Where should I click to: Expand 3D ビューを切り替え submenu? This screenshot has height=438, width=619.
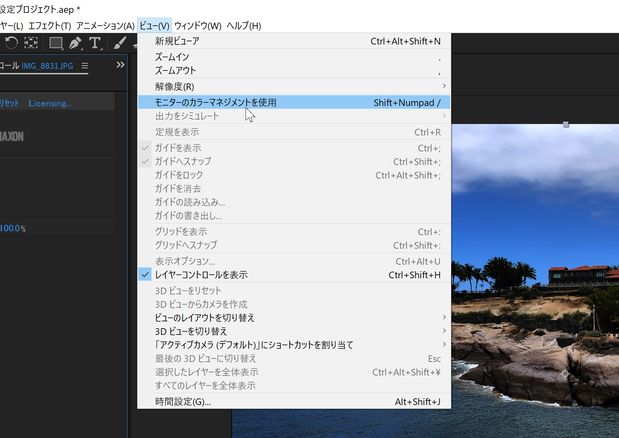click(x=294, y=331)
